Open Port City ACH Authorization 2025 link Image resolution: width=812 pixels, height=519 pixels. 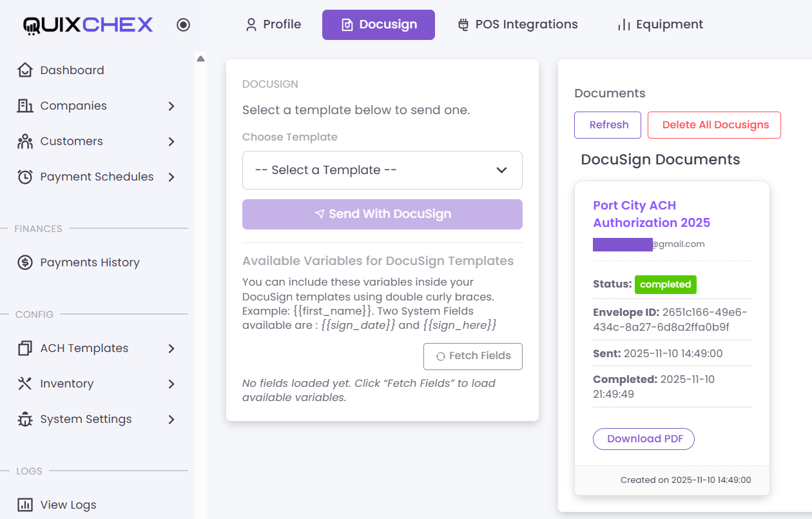click(652, 214)
